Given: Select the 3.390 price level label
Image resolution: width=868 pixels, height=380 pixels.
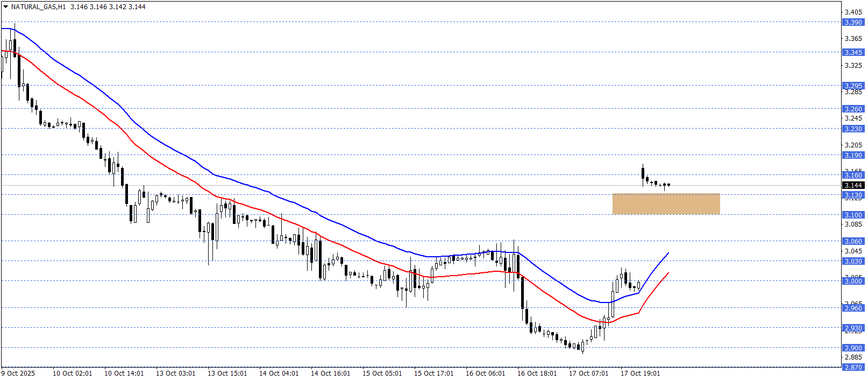Looking at the screenshot, I should tap(853, 23).
